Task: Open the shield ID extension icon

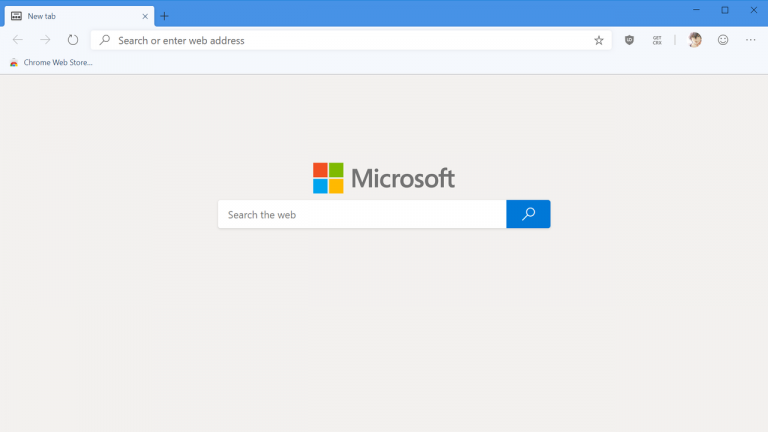Action: 629,40
